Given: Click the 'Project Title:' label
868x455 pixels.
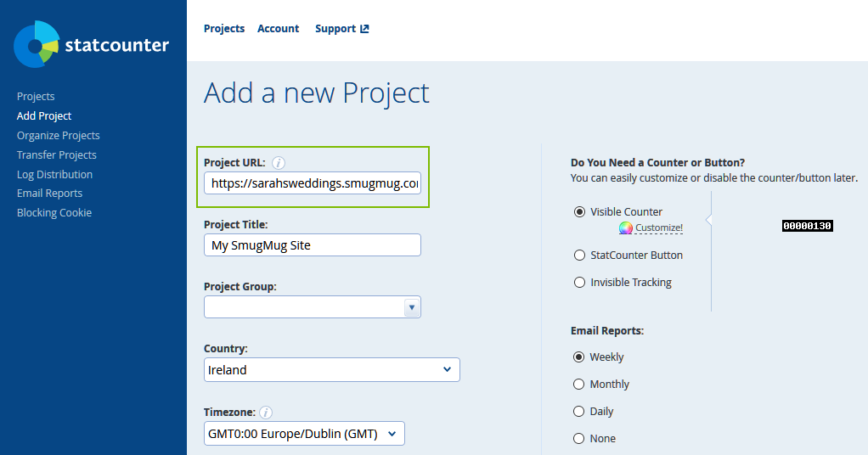Looking at the screenshot, I should [236, 225].
